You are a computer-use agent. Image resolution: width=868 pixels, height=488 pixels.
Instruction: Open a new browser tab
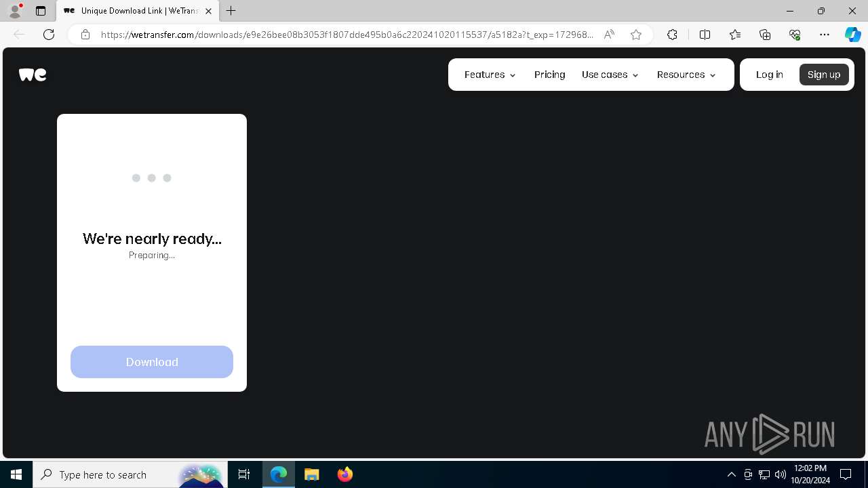pyautogui.click(x=231, y=11)
